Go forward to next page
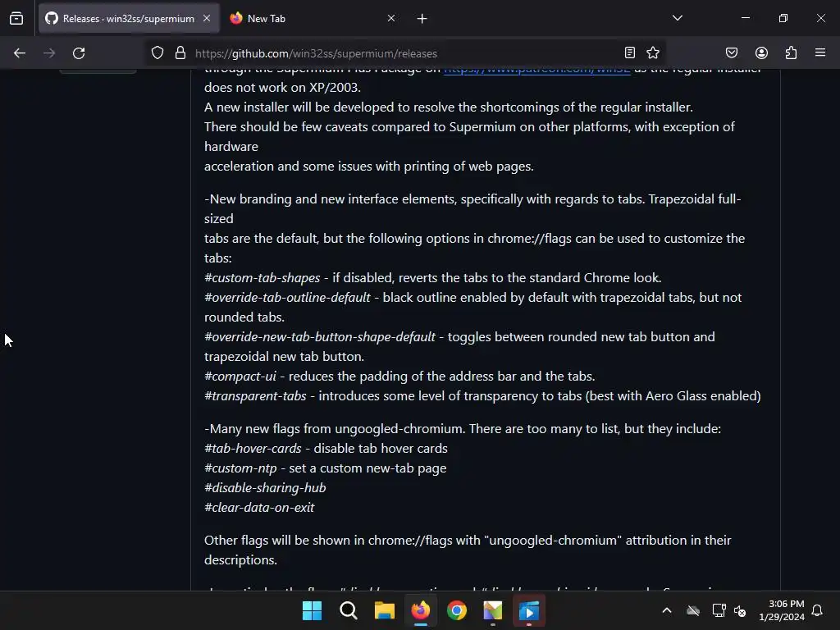Screen dimensions: 840x630 click(49, 53)
